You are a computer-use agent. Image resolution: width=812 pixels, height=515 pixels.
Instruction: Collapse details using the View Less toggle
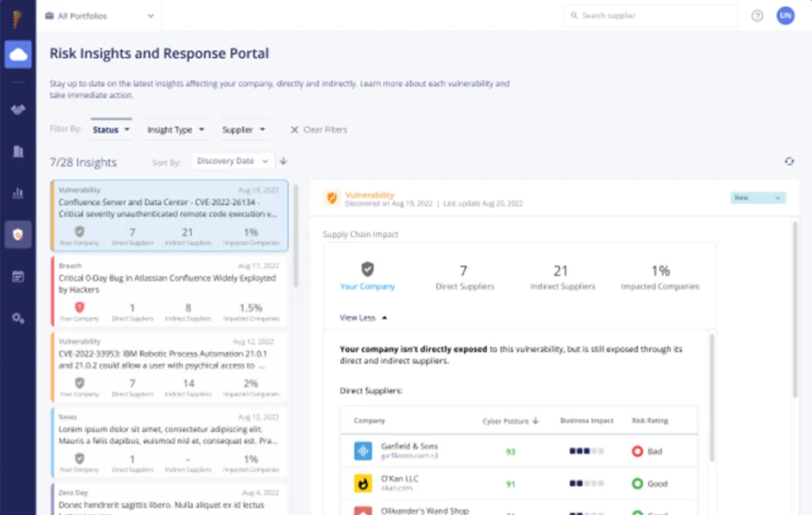[x=362, y=317]
